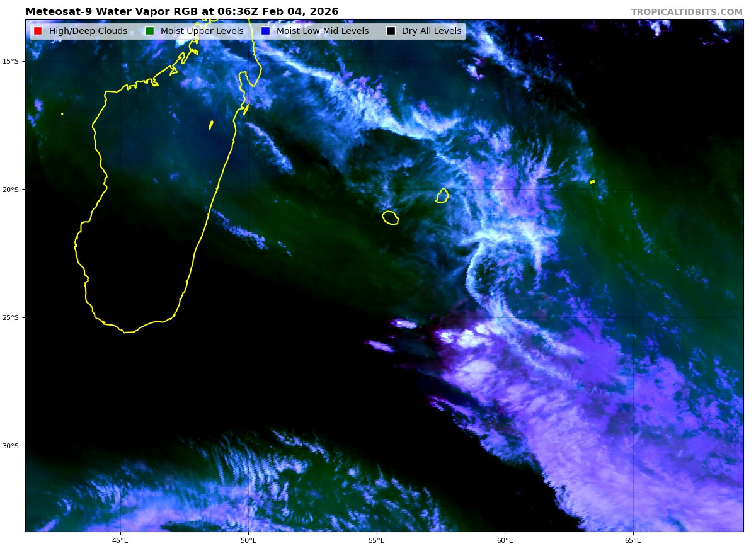This screenshot has height=546, width=756.
Task: Click the 65°E longitude axis label
Action: pyautogui.click(x=633, y=540)
